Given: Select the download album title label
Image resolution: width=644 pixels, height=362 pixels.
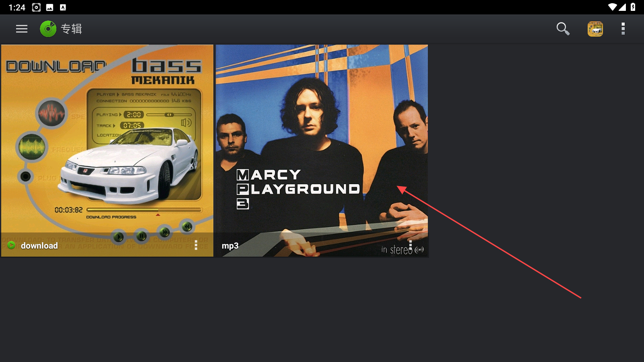Looking at the screenshot, I should click(39, 245).
